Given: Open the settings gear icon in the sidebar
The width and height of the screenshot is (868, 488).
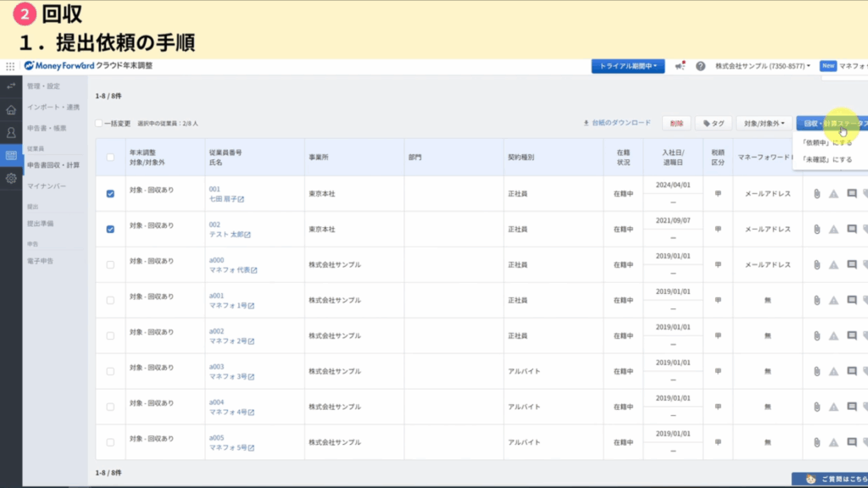Looking at the screenshot, I should (11, 179).
